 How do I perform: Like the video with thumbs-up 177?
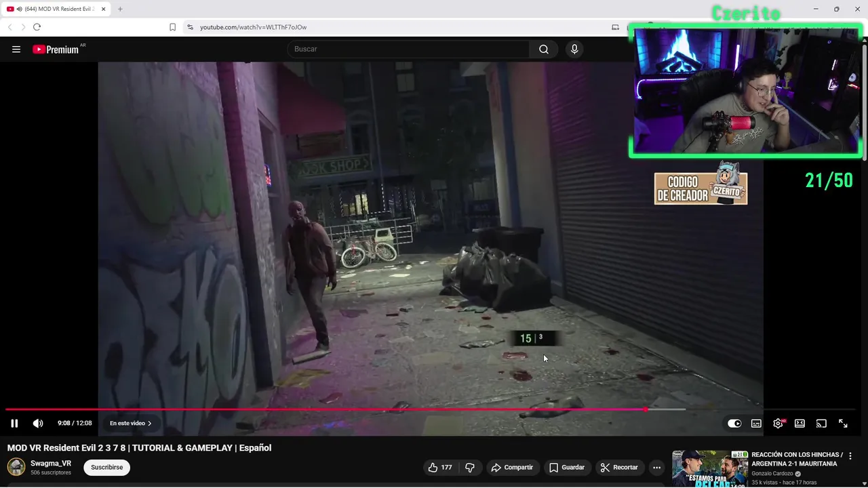pos(440,468)
